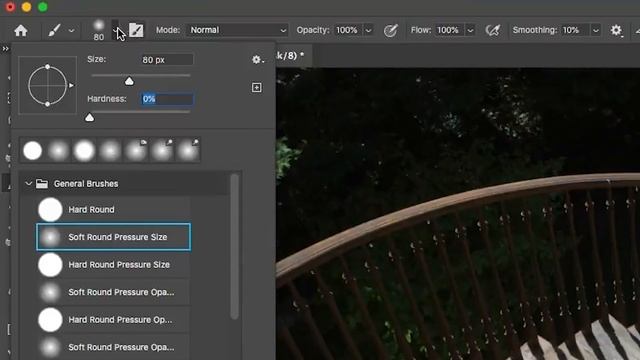Image resolution: width=640 pixels, height=360 pixels.
Task: Click the brush angle and roundness preview
Action: [x=48, y=85]
